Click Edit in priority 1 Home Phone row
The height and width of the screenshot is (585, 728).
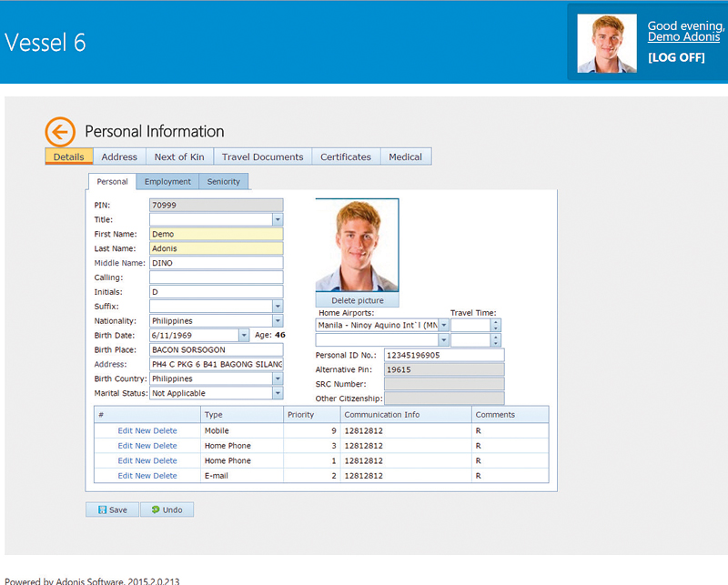pos(125,460)
